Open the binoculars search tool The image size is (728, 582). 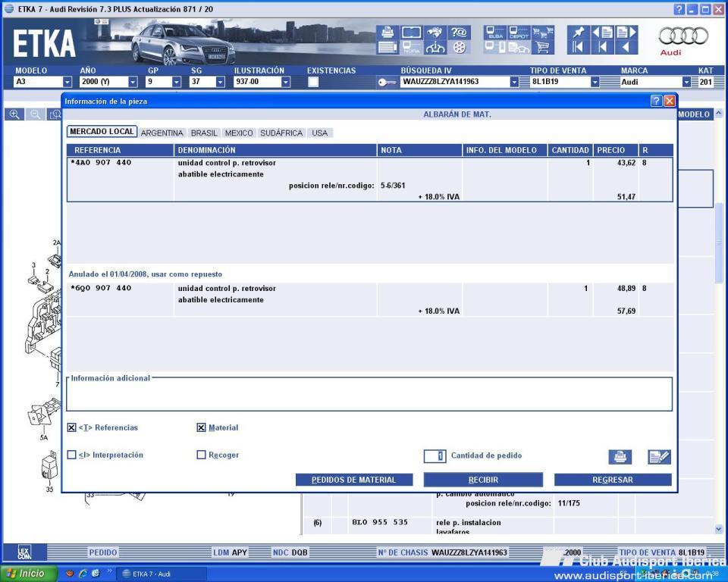435,33
